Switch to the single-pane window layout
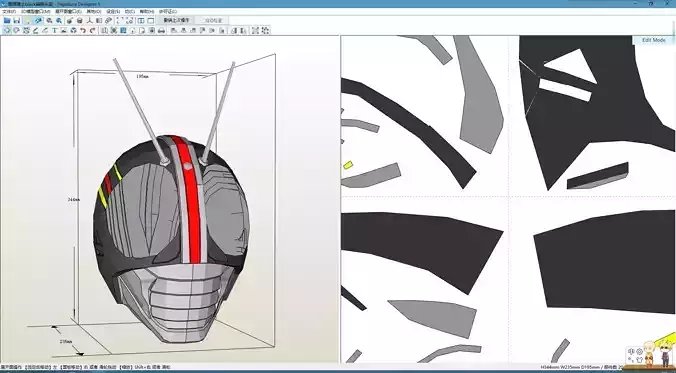This screenshot has height=373, width=676. (150, 20)
